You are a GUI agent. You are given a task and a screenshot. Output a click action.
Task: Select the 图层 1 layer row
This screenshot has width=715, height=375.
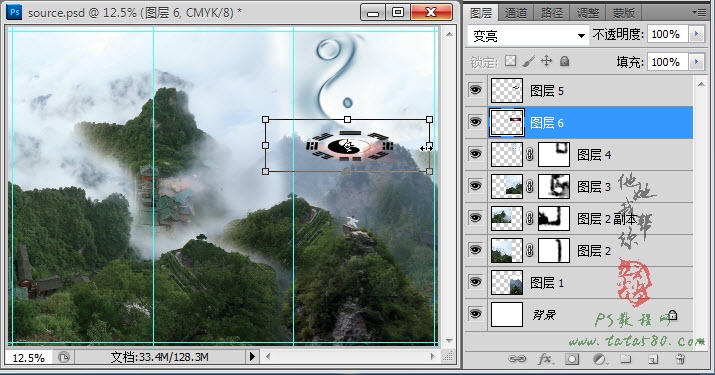coord(579,283)
